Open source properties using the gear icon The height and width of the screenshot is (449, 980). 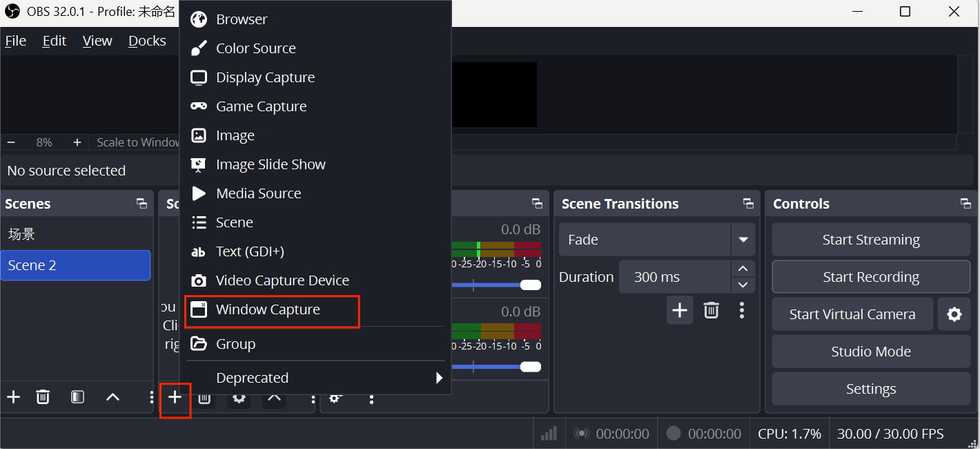239,398
